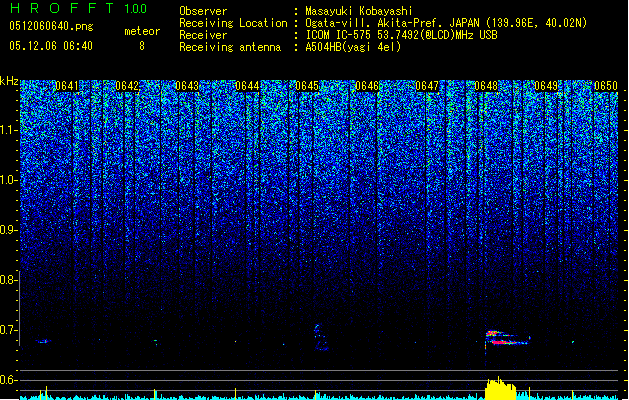Viewport: 629px width, 400px height.
Task: Click the 0649 time marker
Action: click(546, 86)
